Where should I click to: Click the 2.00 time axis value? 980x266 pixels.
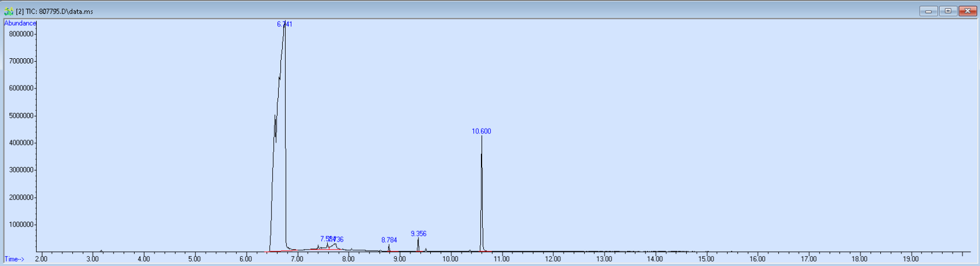coord(41,259)
